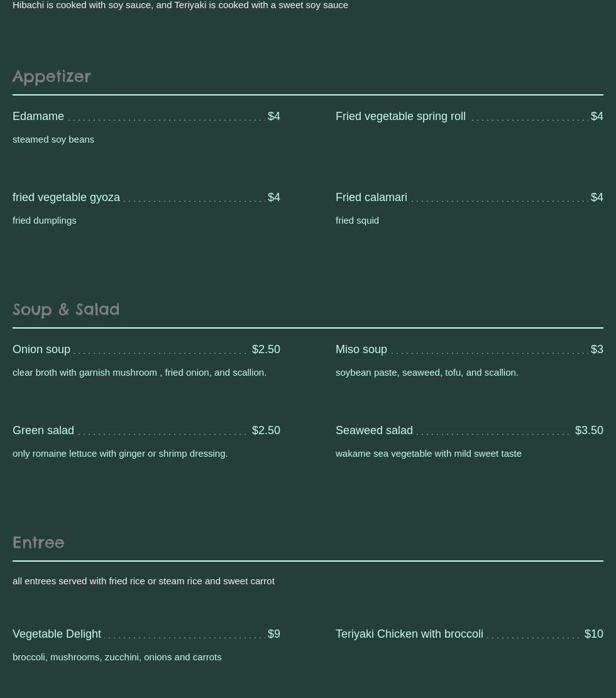Click the Fried calamari menu item
Screen dimensions: 616x698
click(371, 197)
